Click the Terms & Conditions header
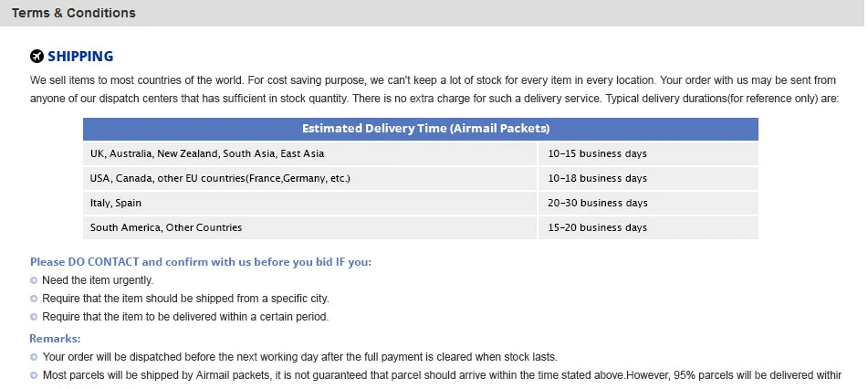 tap(74, 13)
